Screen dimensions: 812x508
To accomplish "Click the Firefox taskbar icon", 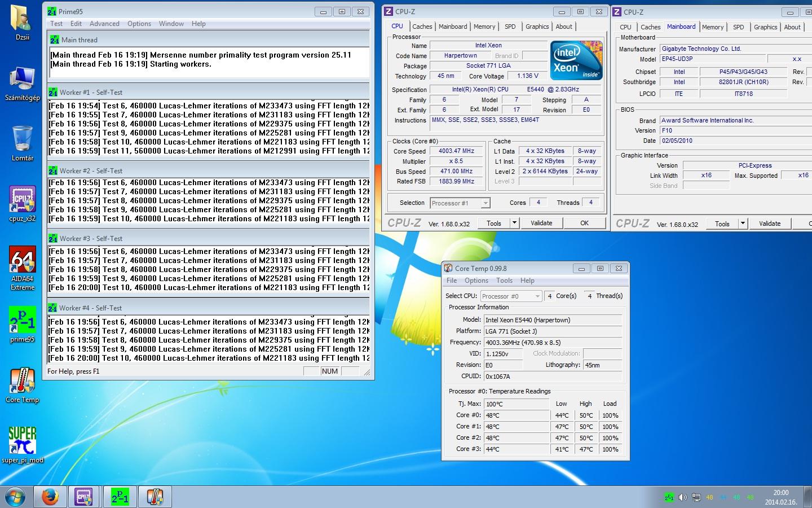I will (50, 497).
